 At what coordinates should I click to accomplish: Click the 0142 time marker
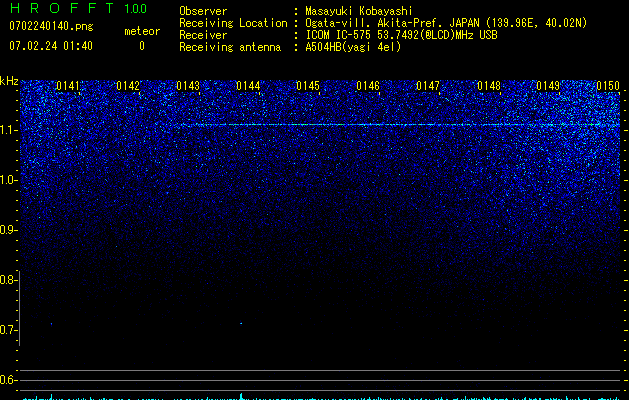click(x=128, y=86)
